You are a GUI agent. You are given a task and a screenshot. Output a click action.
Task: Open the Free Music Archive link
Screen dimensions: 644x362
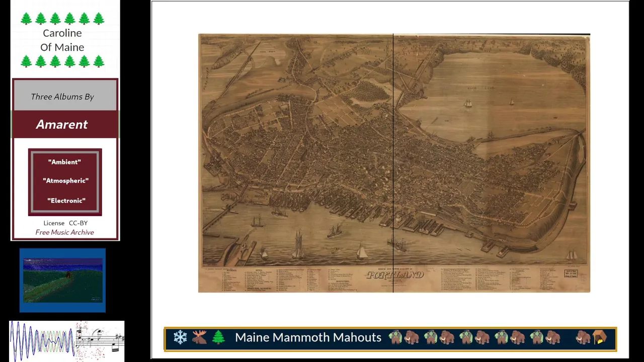64,232
